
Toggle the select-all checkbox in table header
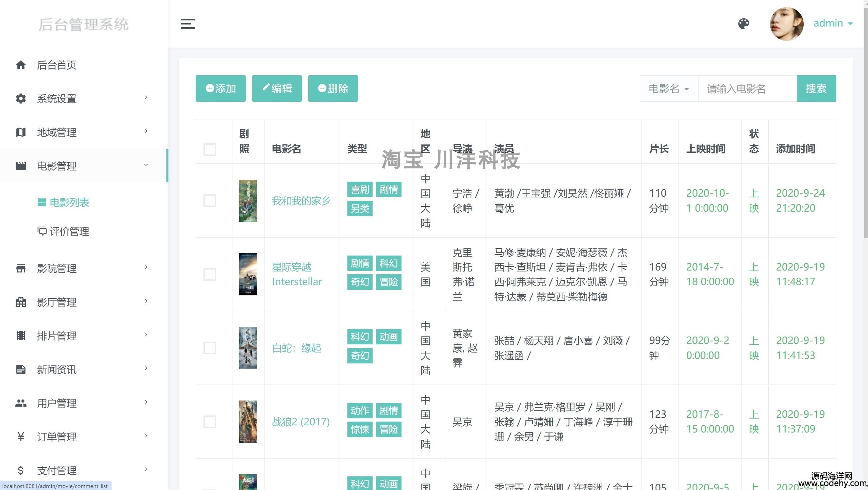pos(210,149)
